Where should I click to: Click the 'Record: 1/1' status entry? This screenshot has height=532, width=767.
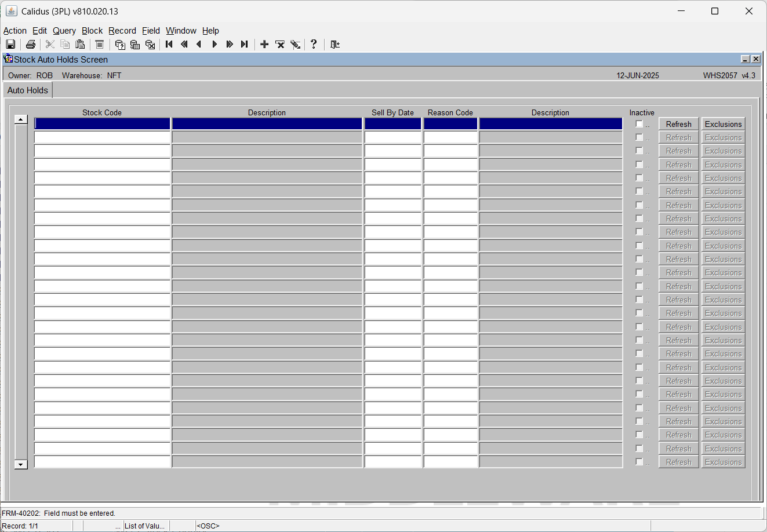tap(20, 526)
